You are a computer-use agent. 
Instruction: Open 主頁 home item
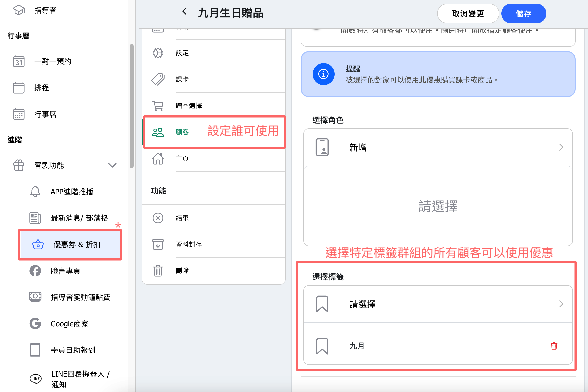182,159
